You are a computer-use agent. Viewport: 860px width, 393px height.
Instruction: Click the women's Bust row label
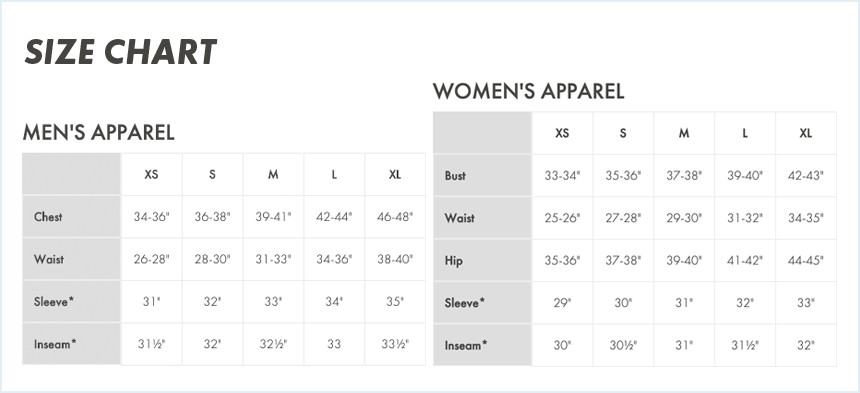click(455, 175)
